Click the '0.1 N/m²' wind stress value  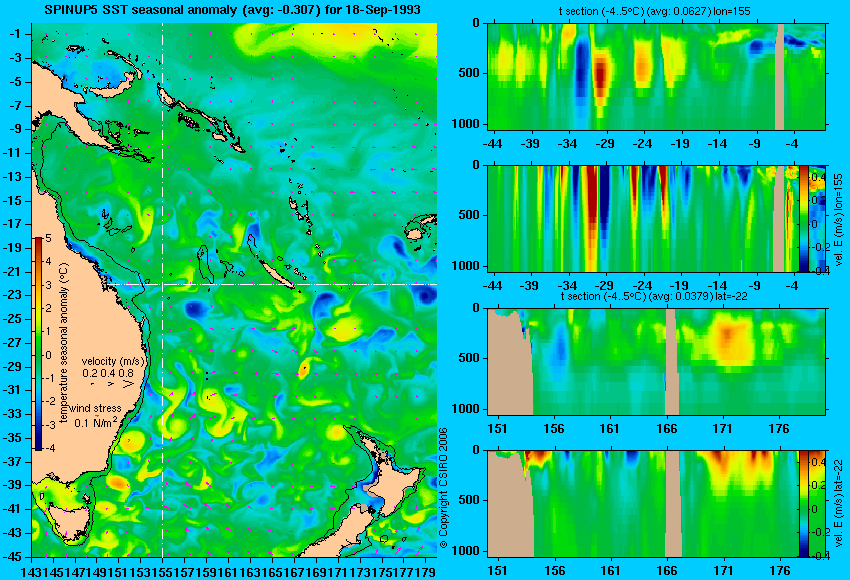[x=96, y=422]
